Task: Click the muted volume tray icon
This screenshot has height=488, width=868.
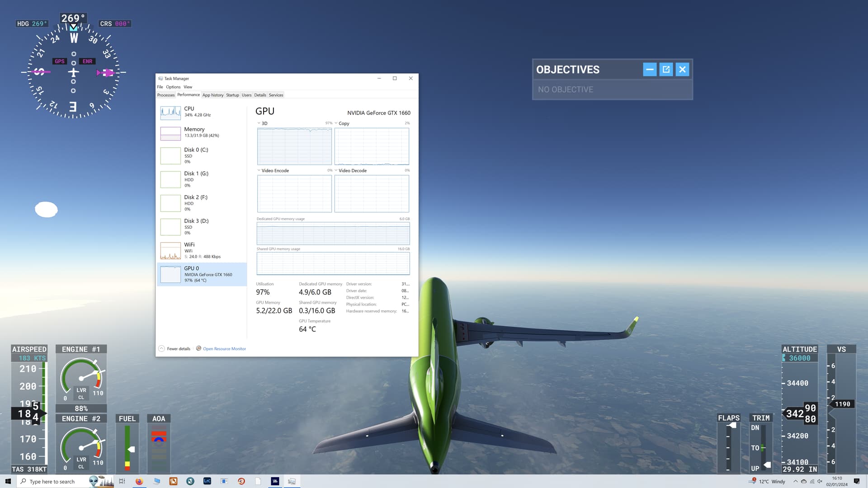Action: click(x=820, y=481)
